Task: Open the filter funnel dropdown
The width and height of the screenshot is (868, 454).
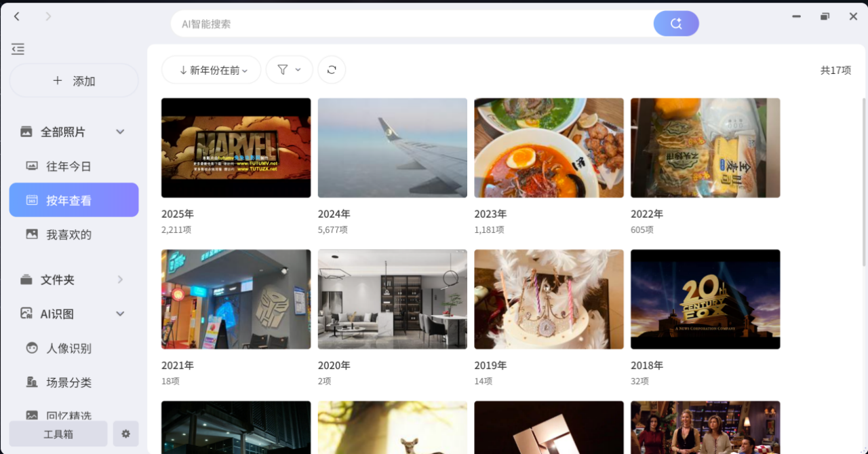Action: pyautogui.click(x=290, y=70)
